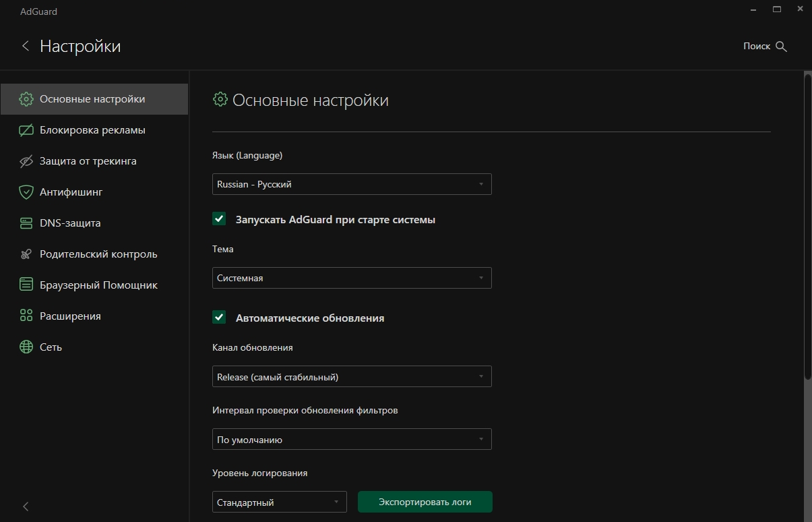Open search via magnifier icon
Screen dimensions: 812x522
tap(782, 47)
